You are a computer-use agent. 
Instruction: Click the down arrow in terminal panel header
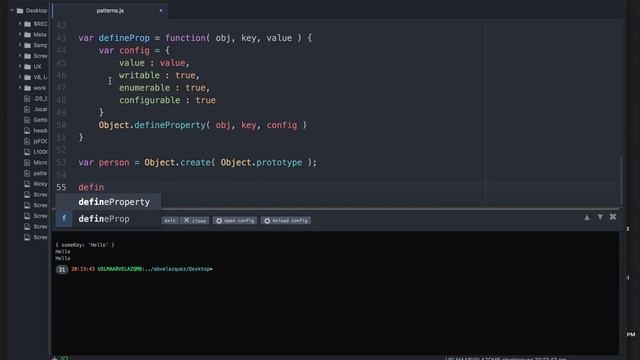600,217
